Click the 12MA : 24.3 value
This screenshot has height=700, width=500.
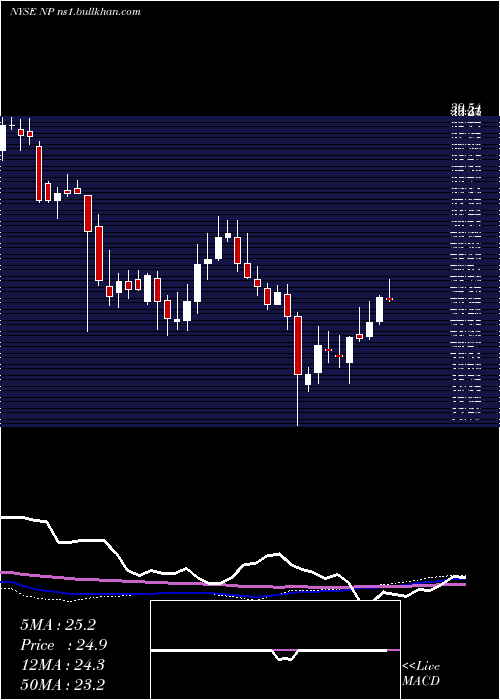(62, 665)
